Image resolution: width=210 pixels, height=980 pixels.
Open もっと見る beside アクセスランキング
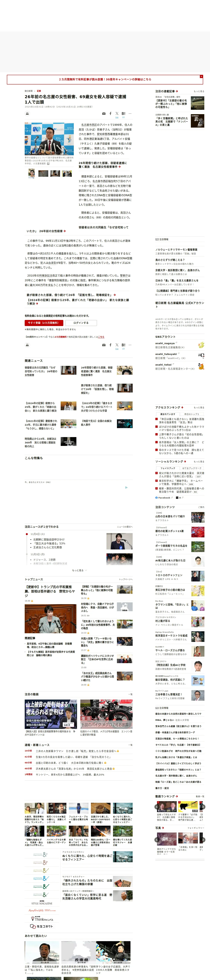[x=199, y=408]
